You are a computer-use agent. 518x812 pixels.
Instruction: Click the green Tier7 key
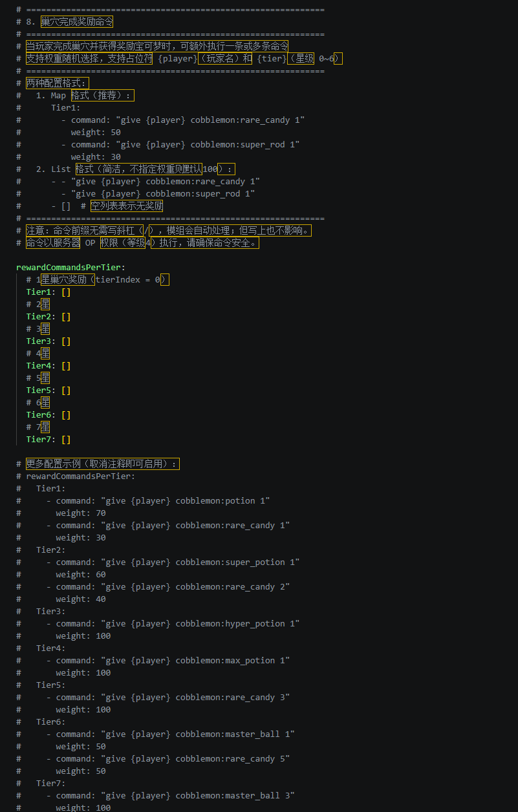tap(41, 440)
